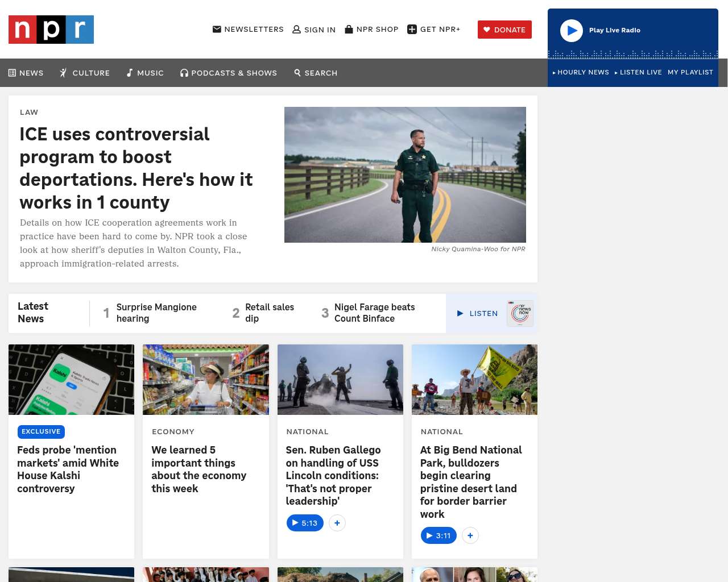This screenshot has width=728, height=582.
Task: Click the ICE story summary paragraph
Action: (x=134, y=243)
